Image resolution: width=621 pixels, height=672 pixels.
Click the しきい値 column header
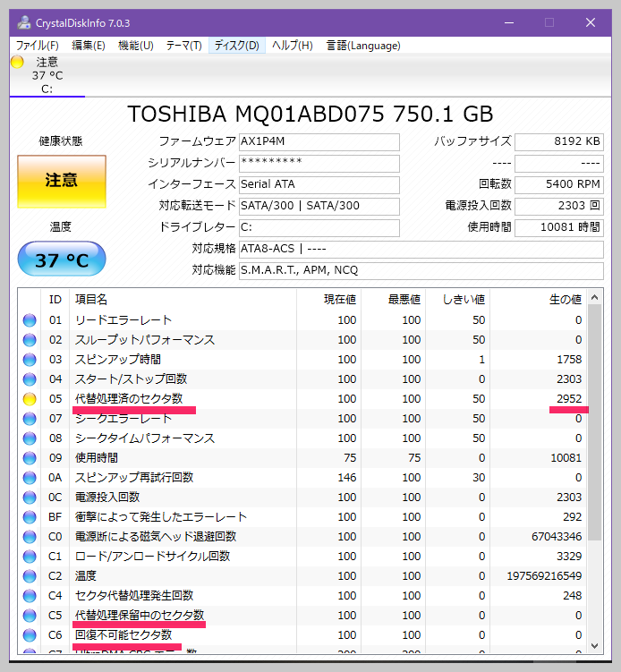(458, 299)
